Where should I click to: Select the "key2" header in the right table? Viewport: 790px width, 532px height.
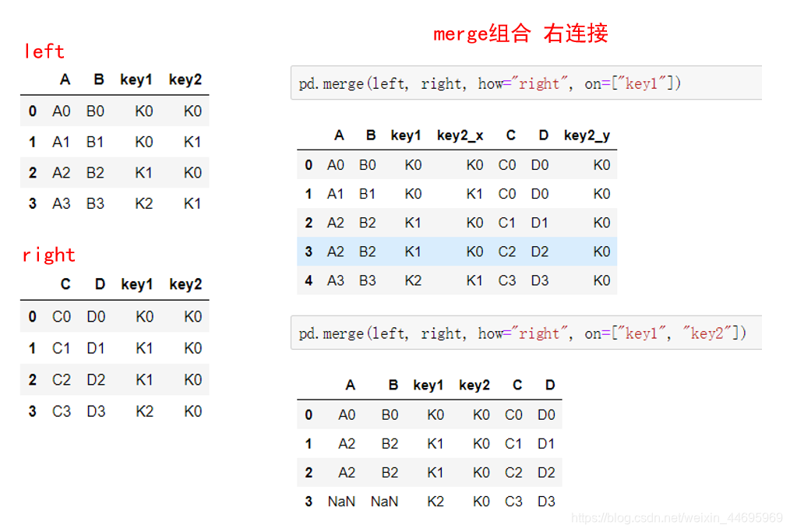pyautogui.click(x=185, y=284)
